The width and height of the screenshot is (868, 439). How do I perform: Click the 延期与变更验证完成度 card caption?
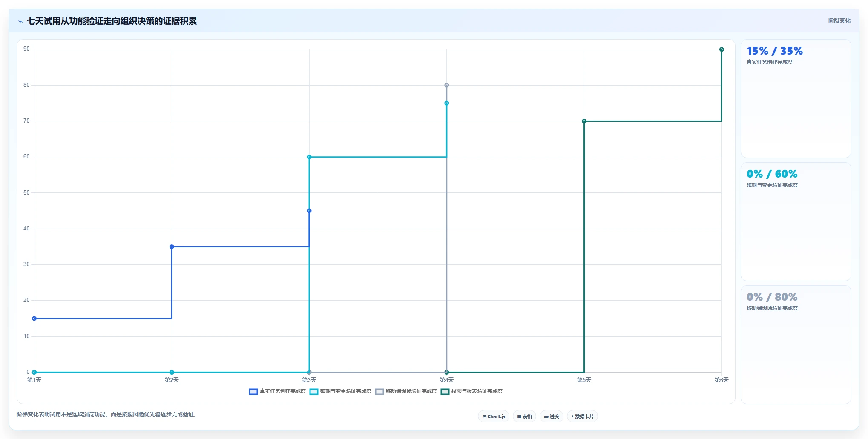772,185
